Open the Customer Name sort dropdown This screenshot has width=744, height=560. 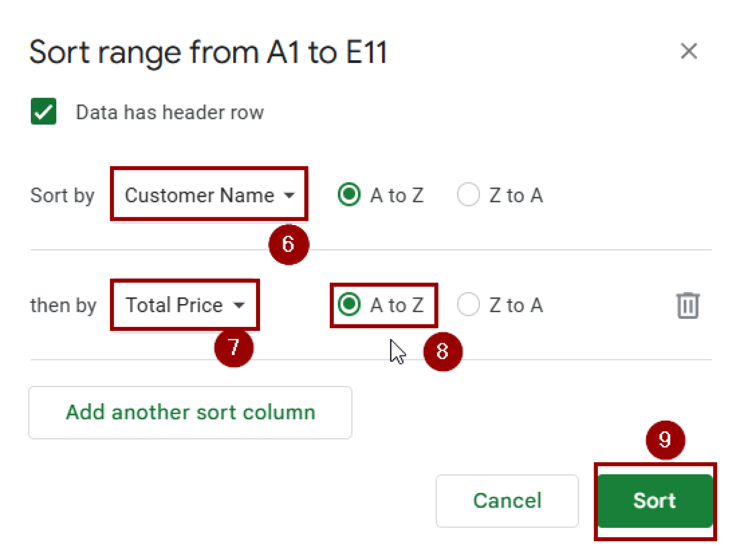tap(209, 195)
